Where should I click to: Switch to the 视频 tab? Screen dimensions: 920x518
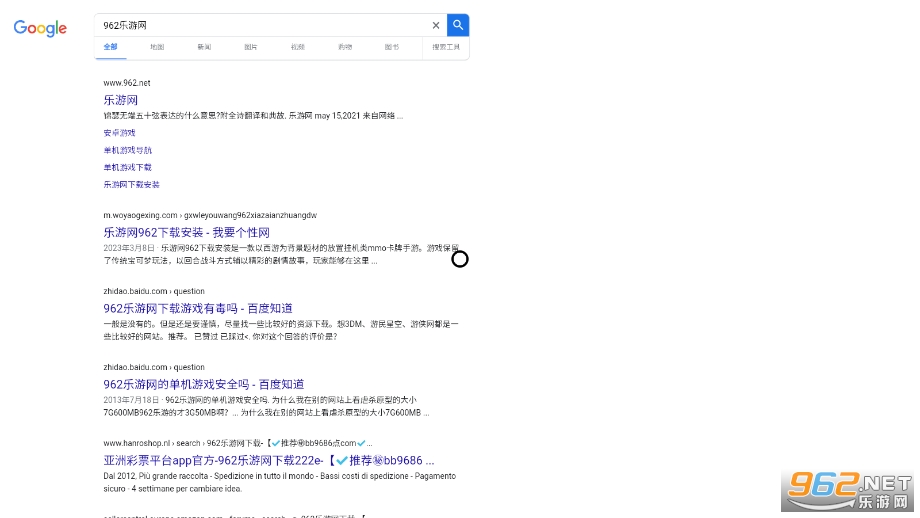point(298,47)
